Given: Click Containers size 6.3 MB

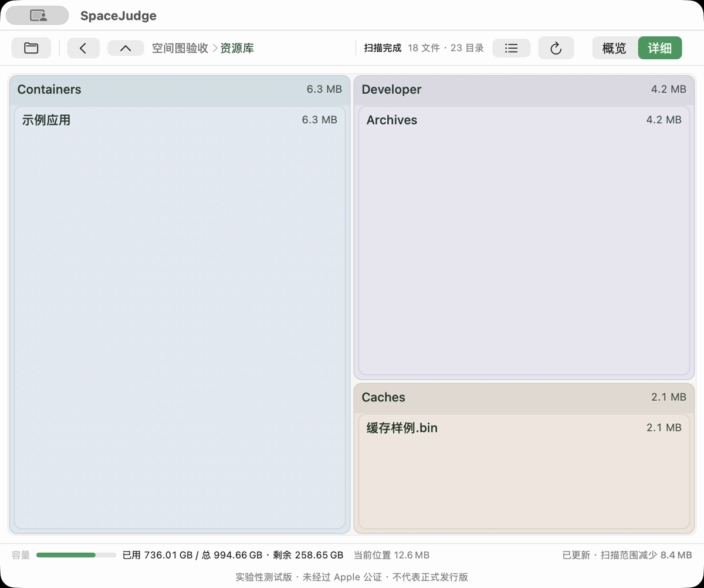Looking at the screenshot, I should coord(324,89).
